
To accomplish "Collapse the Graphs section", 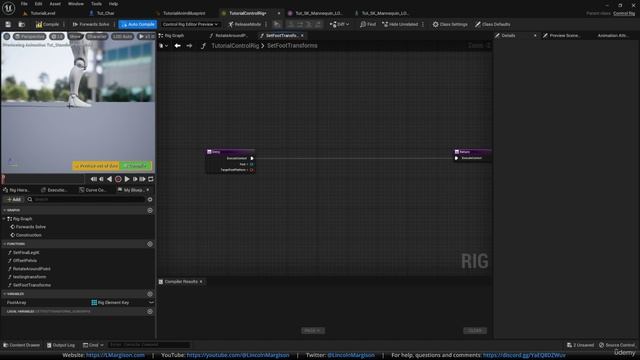I will 4,210.
